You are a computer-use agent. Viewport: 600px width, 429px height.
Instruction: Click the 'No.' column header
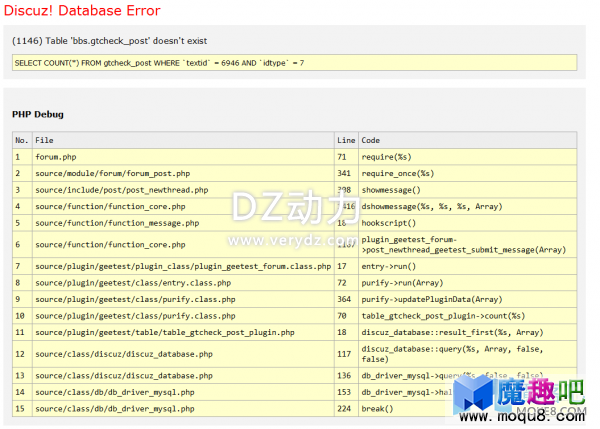coord(22,140)
